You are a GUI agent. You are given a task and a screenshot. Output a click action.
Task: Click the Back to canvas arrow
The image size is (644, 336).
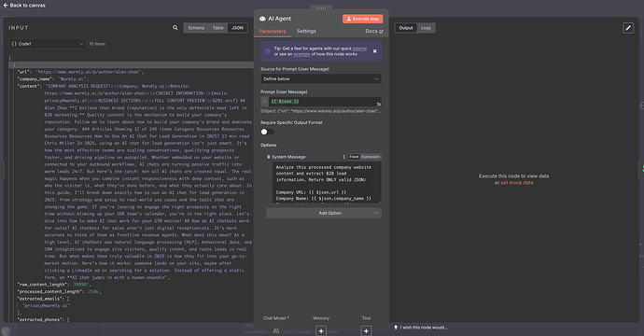6,6
